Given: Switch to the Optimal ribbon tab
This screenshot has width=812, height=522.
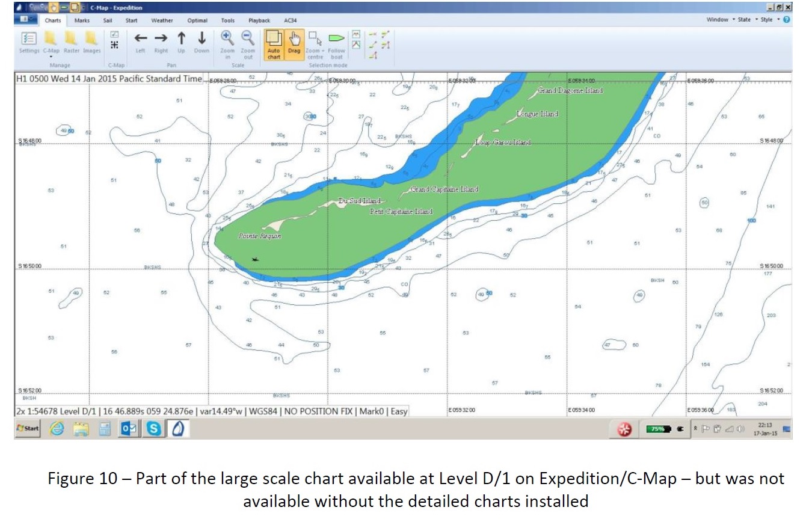Looking at the screenshot, I should point(197,20).
